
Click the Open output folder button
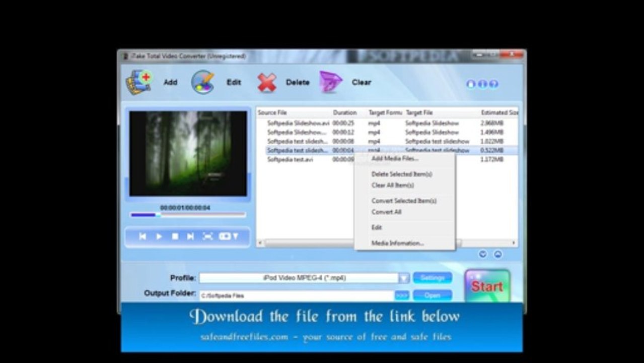433,295
